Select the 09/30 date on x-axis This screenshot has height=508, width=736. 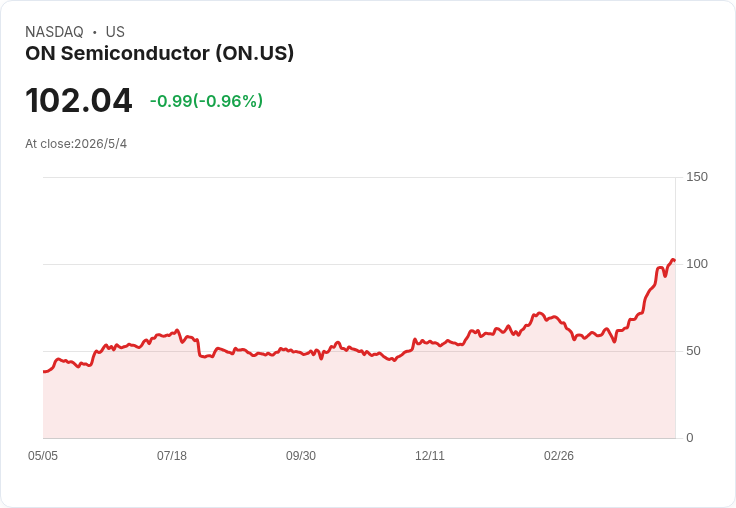pos(301,456)
